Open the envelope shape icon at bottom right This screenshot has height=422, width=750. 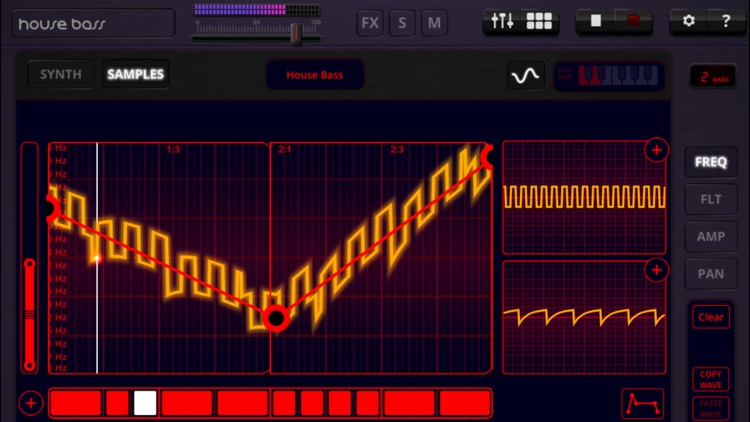(643, 403)
